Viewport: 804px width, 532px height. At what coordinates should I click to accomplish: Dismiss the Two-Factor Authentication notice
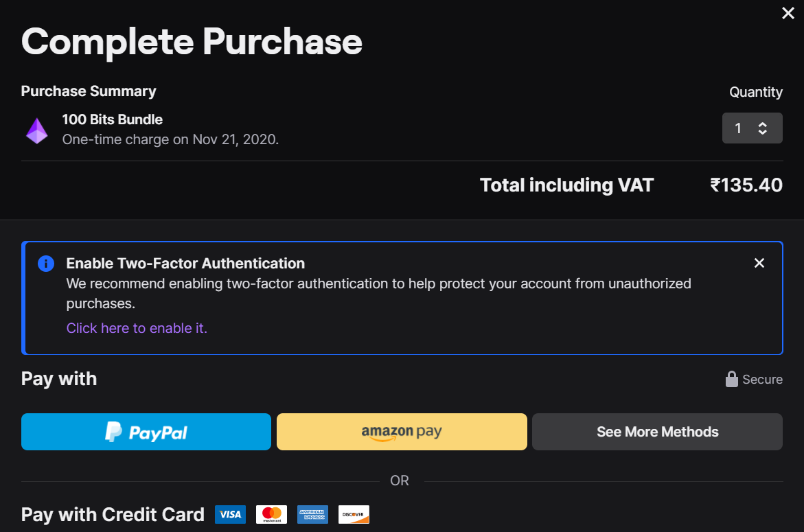point(759,263)
